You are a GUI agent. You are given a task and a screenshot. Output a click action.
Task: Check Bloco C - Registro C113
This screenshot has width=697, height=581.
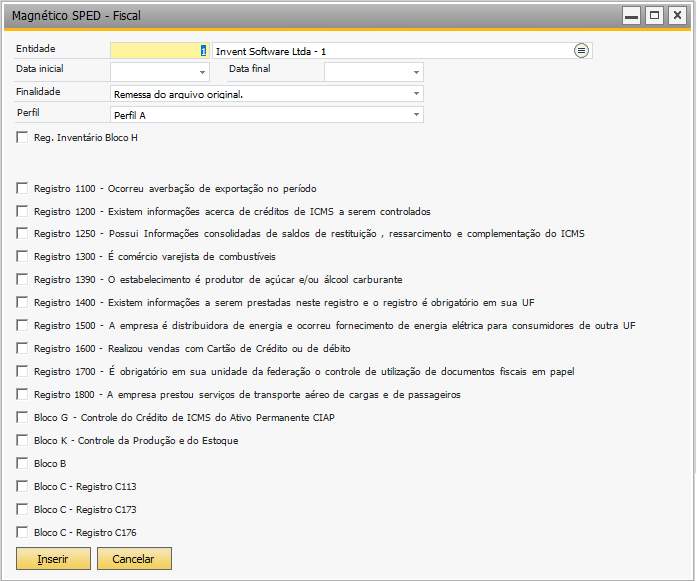pyautogui.click(x=22, y=486)
